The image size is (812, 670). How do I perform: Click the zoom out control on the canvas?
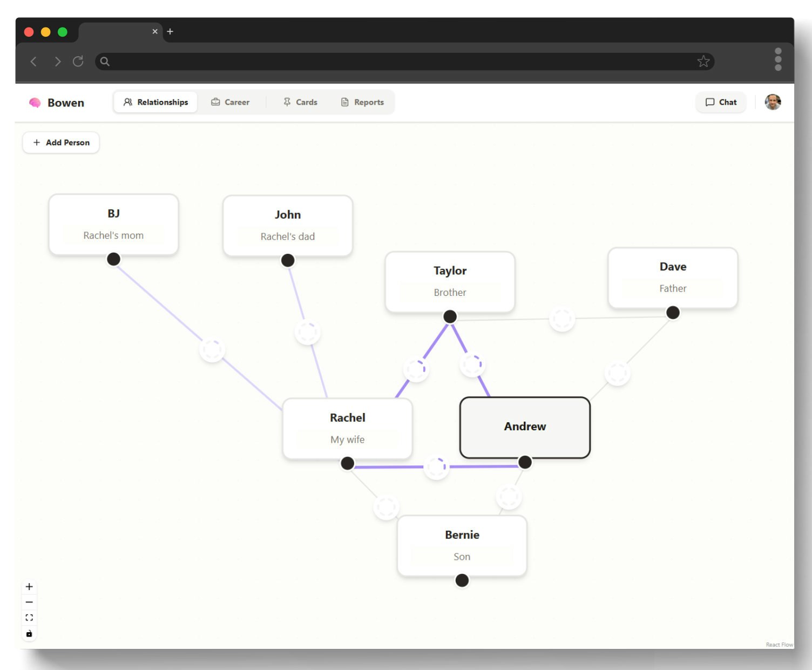29,601
